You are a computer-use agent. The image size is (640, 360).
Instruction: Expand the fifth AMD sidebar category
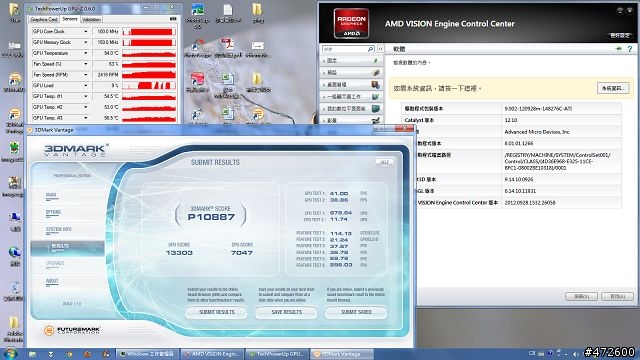coord(351,109)
